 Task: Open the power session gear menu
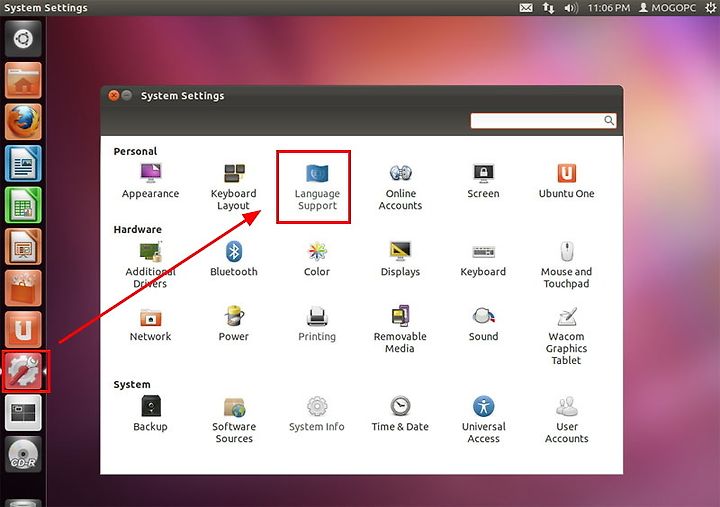click(x=710, y=8)
